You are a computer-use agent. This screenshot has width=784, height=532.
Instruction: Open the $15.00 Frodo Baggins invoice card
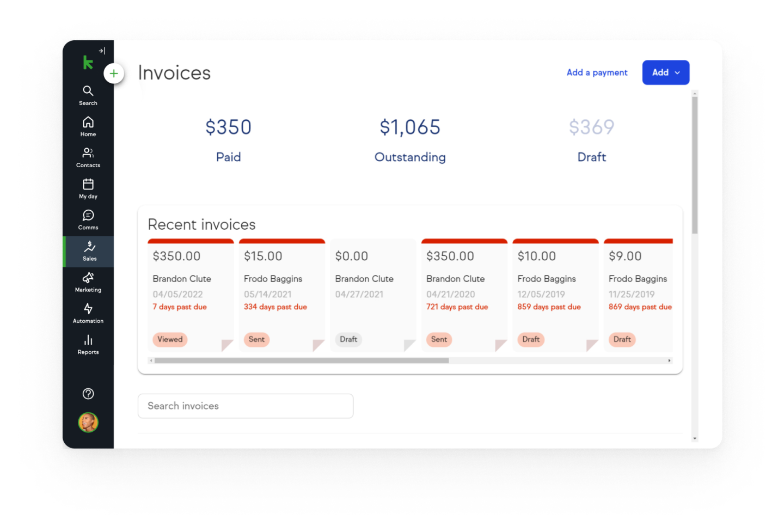pos(281,295)
